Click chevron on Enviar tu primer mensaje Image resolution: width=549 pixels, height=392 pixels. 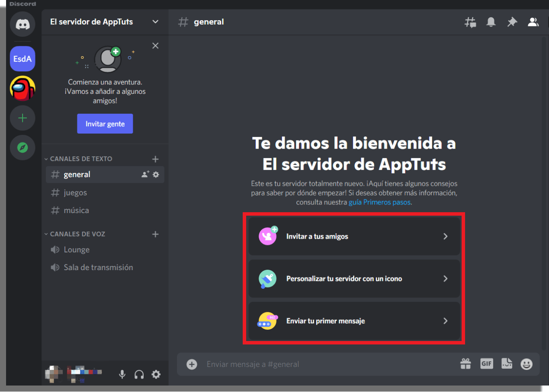point(446,321)
